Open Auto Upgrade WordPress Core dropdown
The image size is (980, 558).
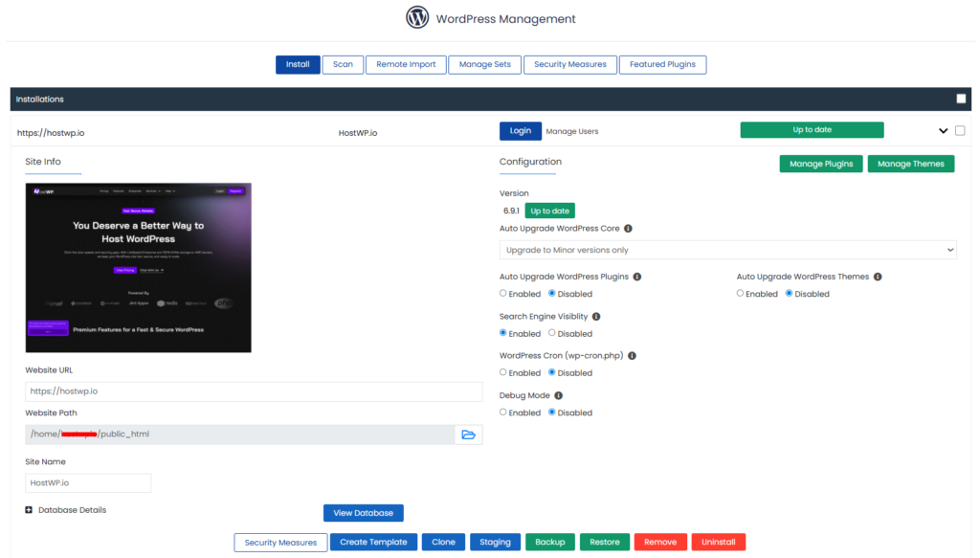727,250
